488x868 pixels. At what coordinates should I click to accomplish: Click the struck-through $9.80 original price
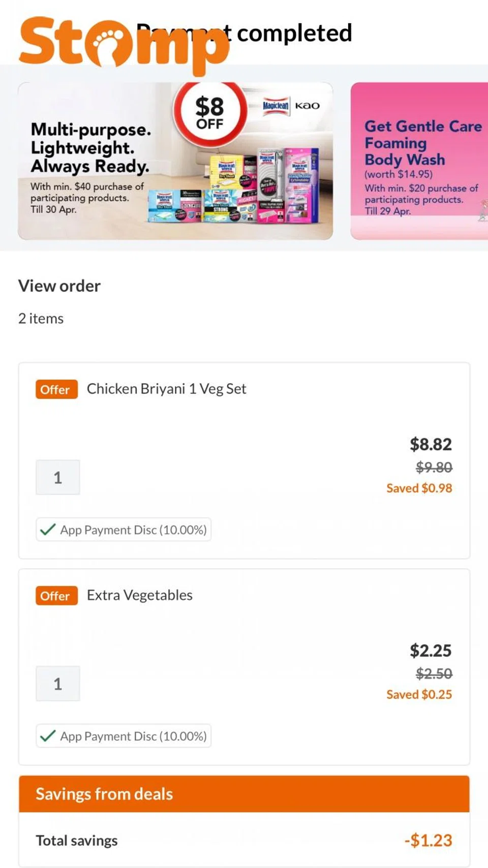(x=433, y=468)
